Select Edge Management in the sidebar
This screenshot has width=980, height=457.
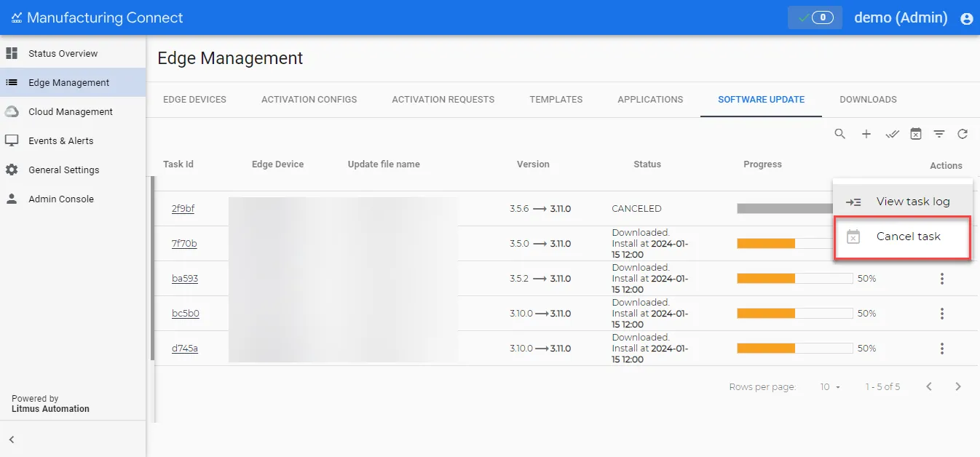(x=73, y=82)
